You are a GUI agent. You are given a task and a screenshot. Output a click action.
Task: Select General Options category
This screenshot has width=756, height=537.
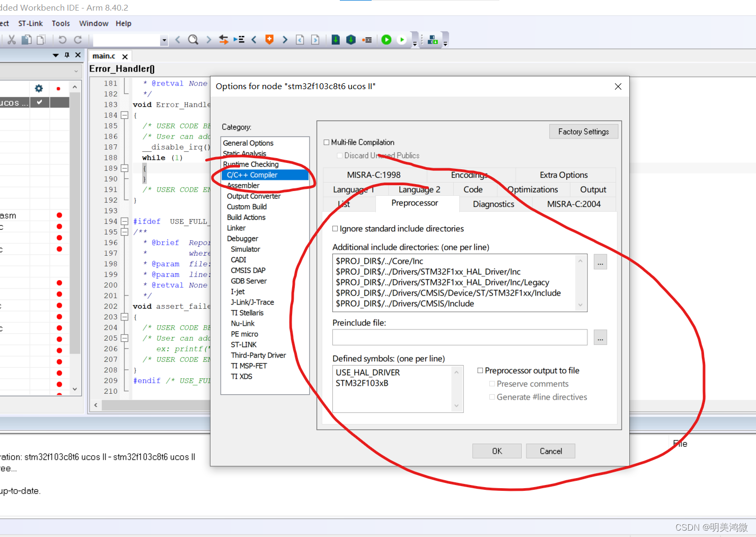[248, 143]
